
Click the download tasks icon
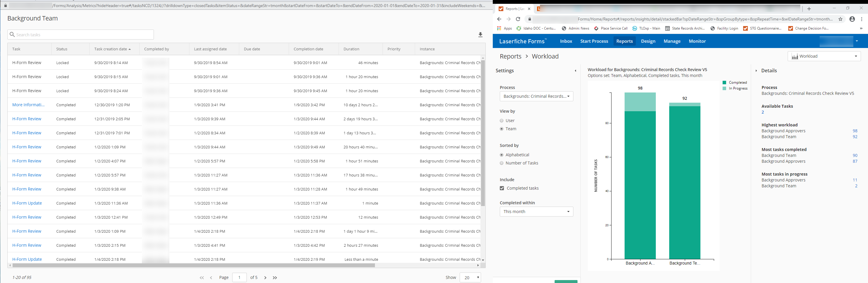[480, 35]
